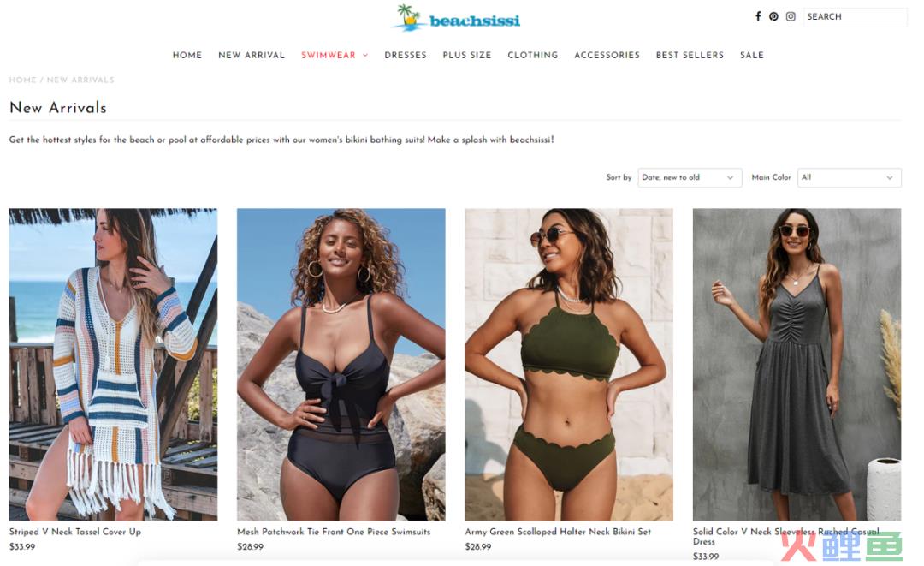The image size is (924, 566).
Task: View the gray casual dress photo
Action: [x=797, y=365]
